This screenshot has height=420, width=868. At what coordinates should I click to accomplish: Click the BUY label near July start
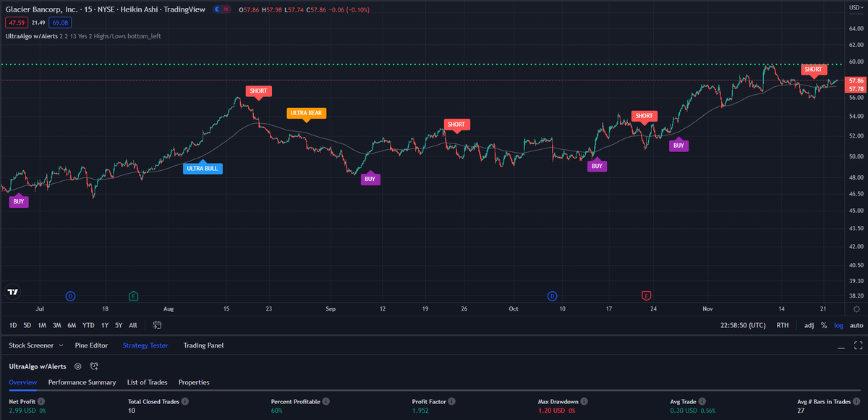click(x=19, y=201)
